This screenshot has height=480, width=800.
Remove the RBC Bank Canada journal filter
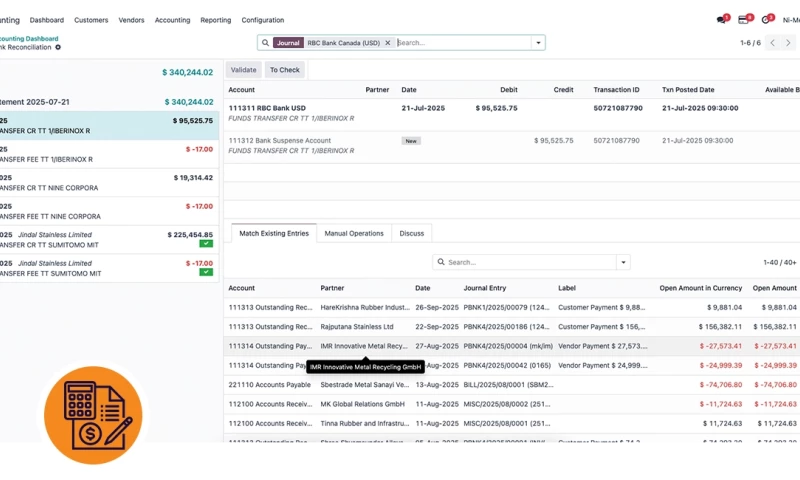(388, 43)
